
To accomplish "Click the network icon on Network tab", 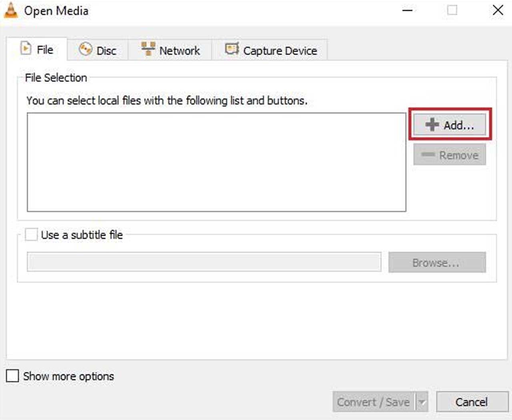I will coord(148,49).
